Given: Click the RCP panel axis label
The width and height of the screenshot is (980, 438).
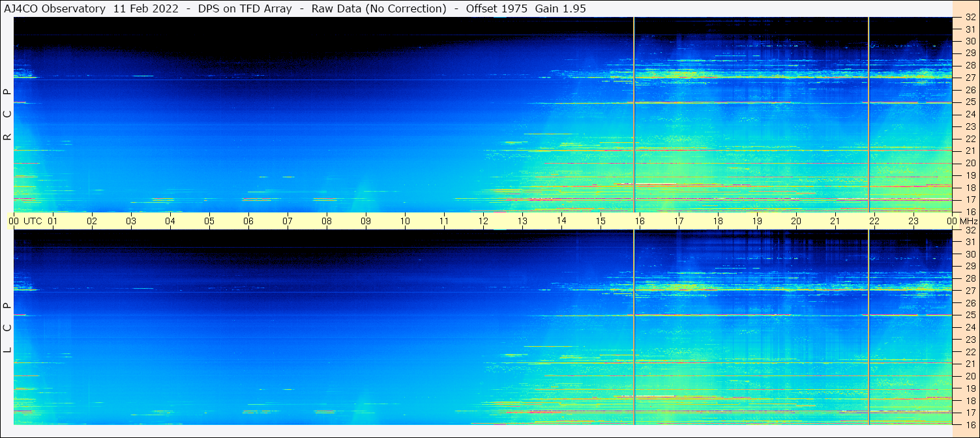Looking at the screenshot, I should coord(7,115).
